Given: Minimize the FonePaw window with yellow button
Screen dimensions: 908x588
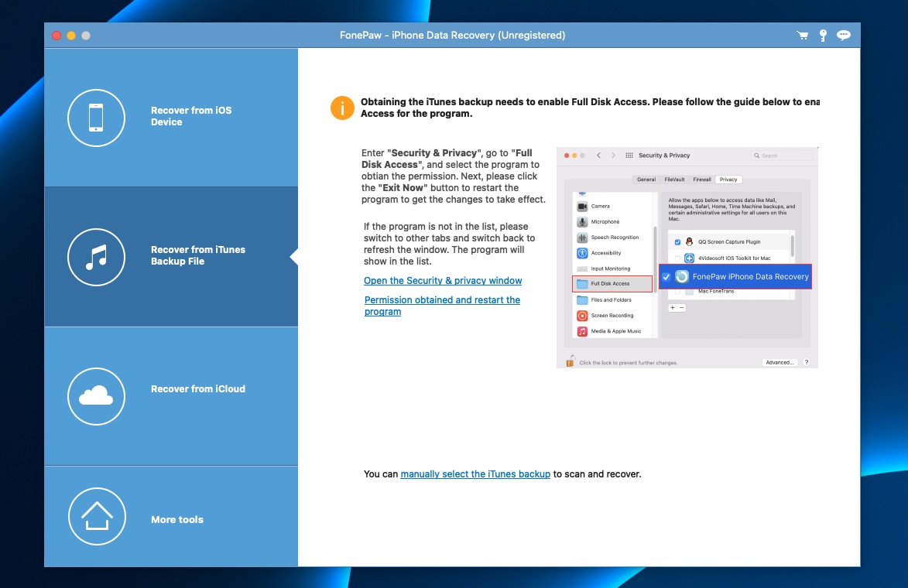Looking at the screenshot, I should (x=71, y=36).
